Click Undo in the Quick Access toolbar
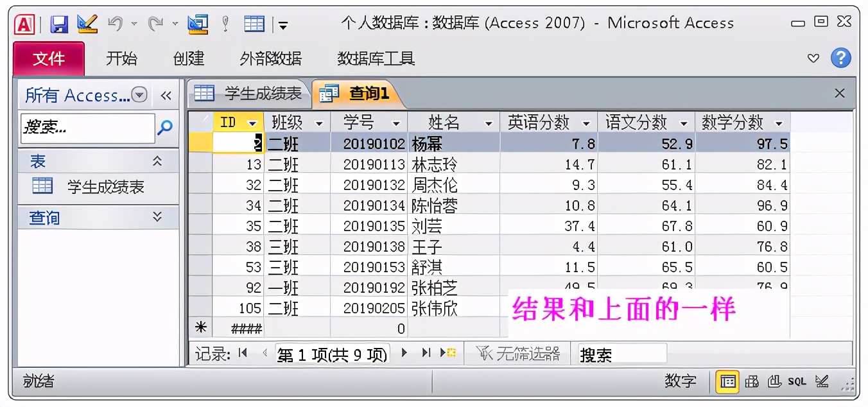This screenshot has height=407, width=868. point(114,22)
